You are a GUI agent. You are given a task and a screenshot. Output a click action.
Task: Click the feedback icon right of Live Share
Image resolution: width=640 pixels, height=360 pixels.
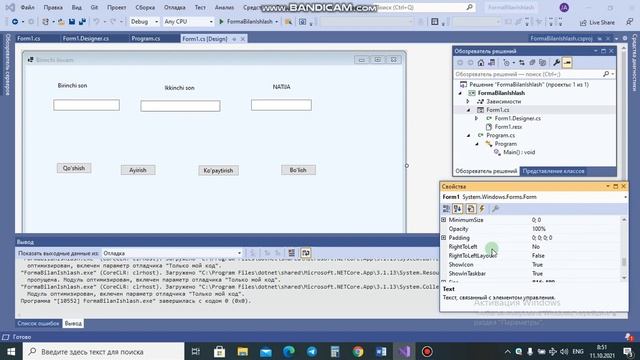[629, 22]
